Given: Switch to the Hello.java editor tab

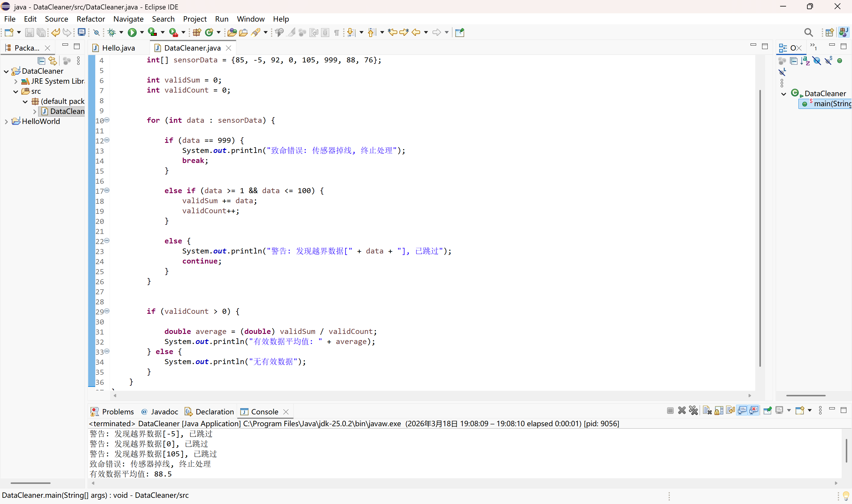Looking at the screenshot, I should (118, 48).
